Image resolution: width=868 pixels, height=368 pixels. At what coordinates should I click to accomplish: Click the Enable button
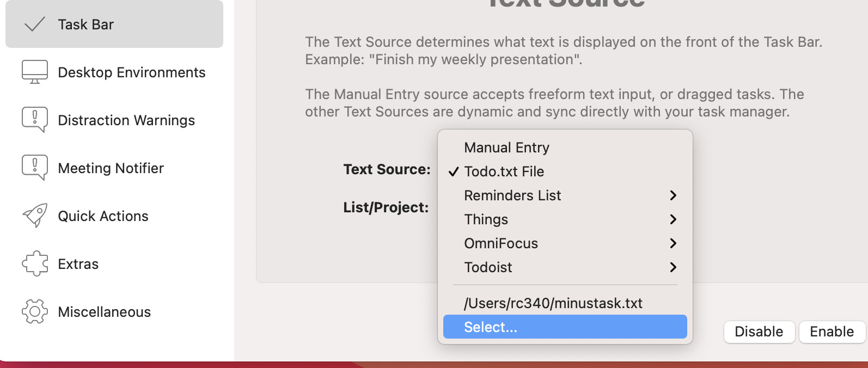pyautogui.click(x=832, y=332)
